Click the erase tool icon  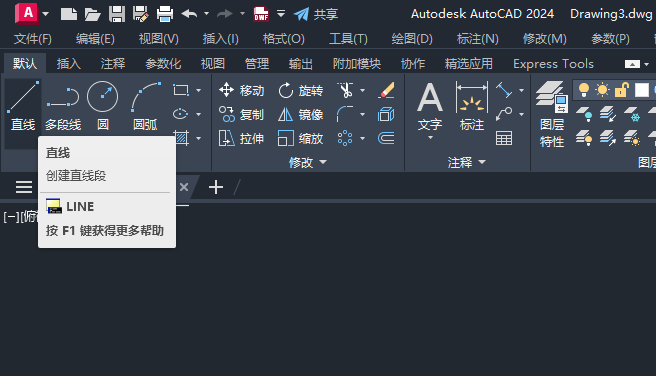(386, 90)
